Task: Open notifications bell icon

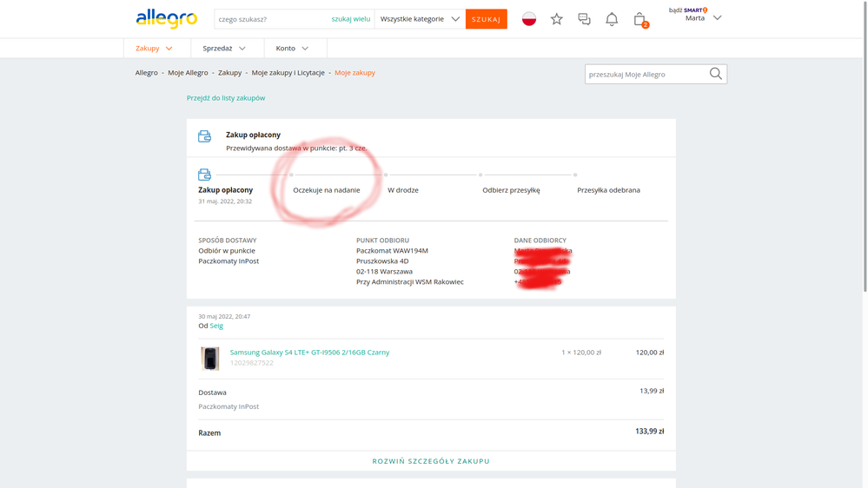Action: click(x=612, y=19)
